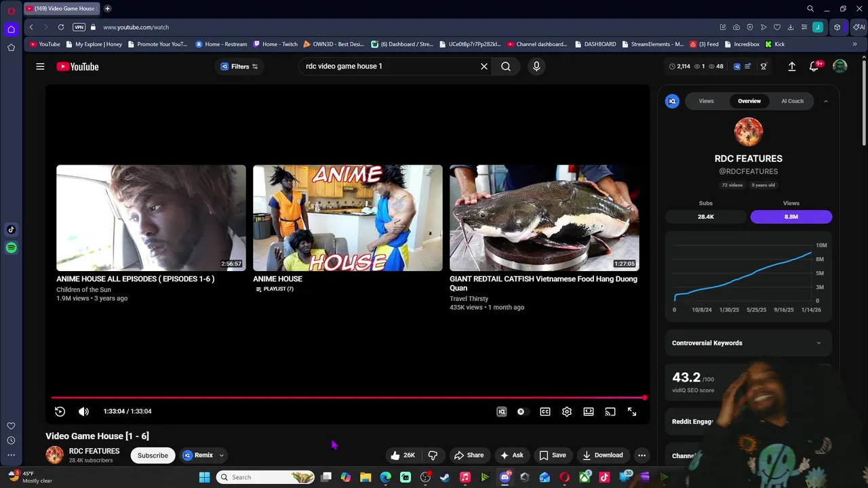Expand the Remix dropdown arrow
This screenshot has height=488, width=868.
(221, 455)
